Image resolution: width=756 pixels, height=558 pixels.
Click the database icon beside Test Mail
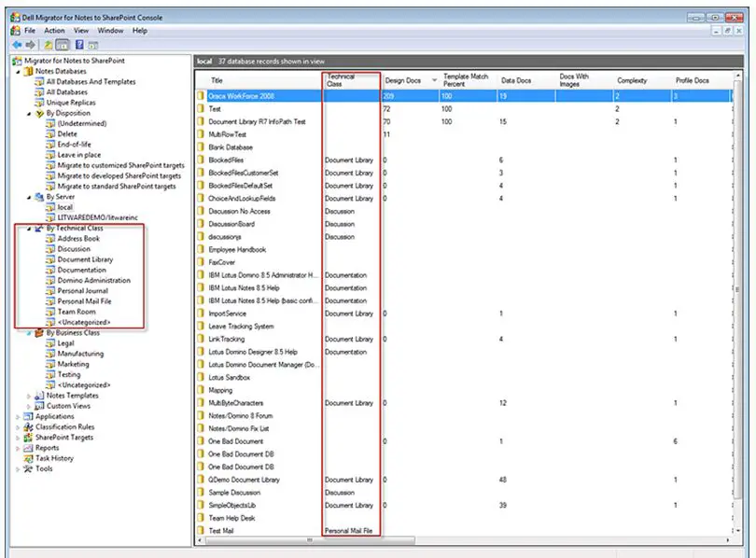click(x=201, y=531)
